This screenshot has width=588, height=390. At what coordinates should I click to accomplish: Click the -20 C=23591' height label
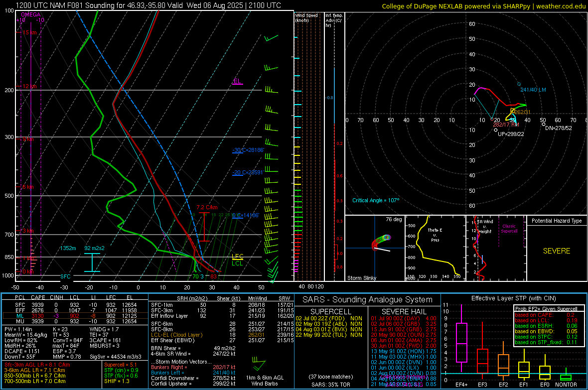tap(248, 172)
